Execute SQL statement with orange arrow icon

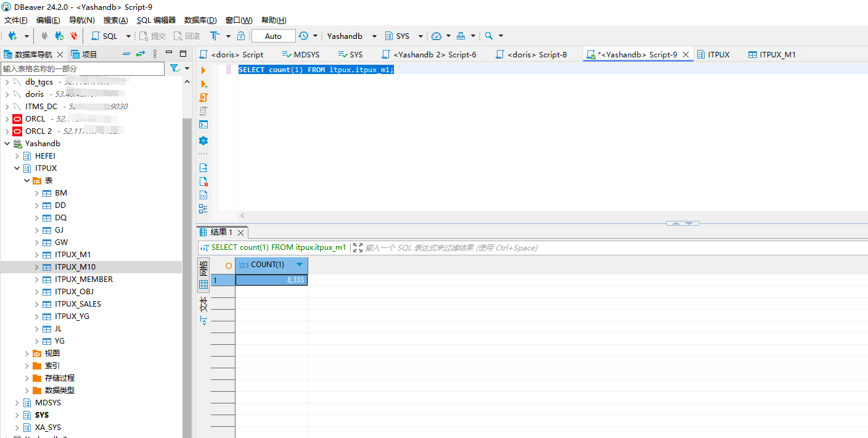click(x=203, y=70)
